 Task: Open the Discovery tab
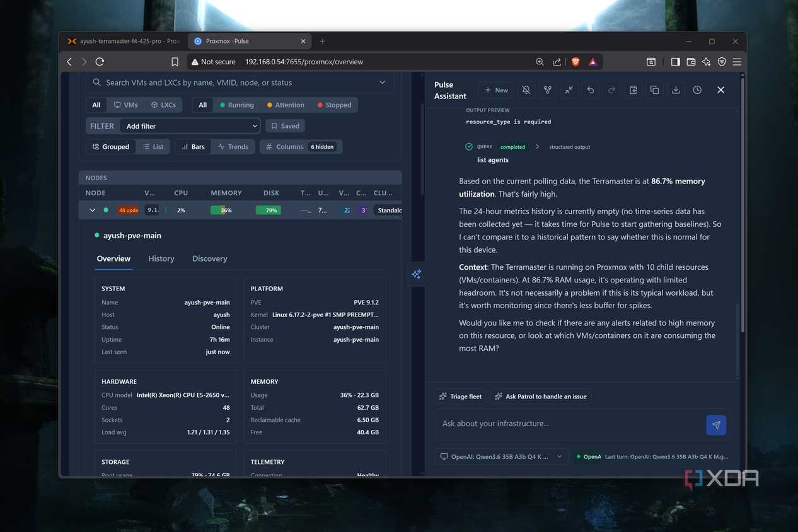pyautogui.click(x=210, y=258)
